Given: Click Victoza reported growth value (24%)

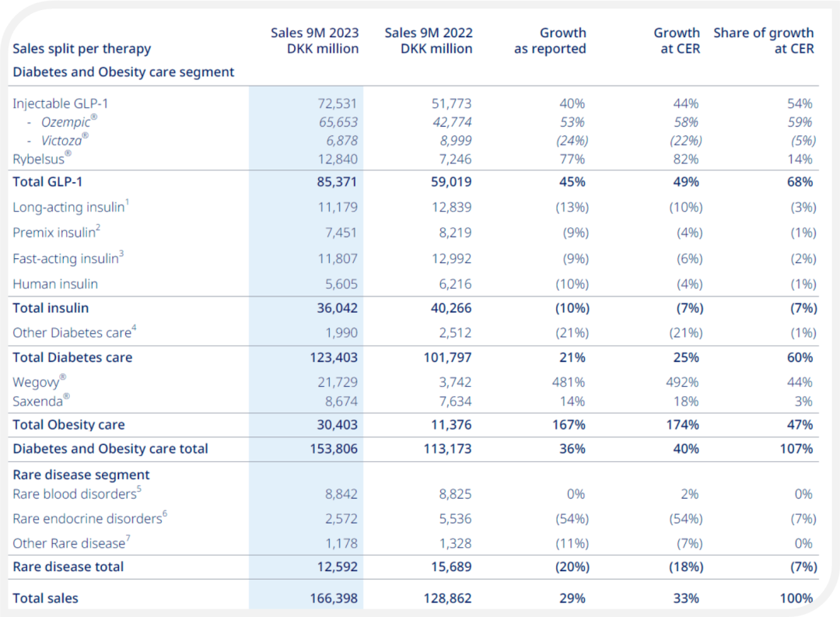Looking at the screenshot, I should point(572,141).
